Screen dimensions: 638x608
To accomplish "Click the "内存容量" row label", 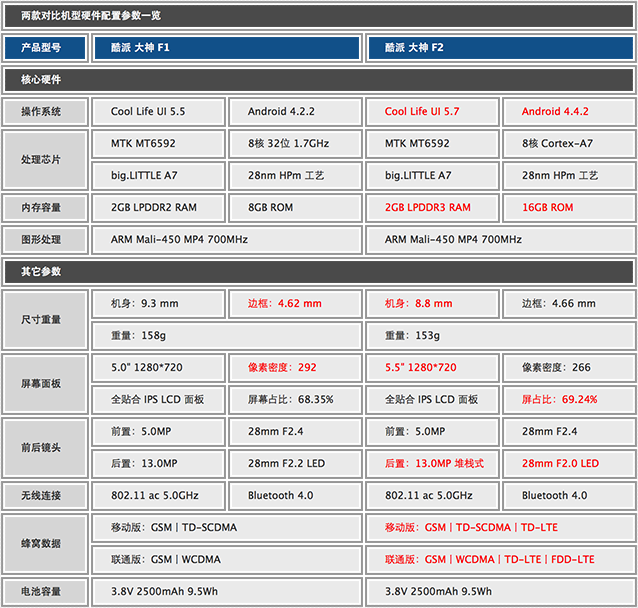I will click(45, 208).
